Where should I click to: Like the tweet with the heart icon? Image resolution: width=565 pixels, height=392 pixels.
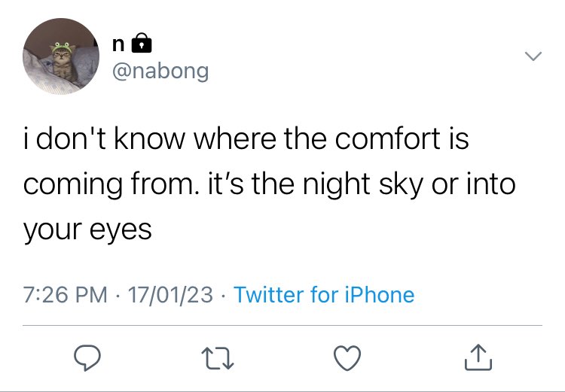[x=347, y=357]
